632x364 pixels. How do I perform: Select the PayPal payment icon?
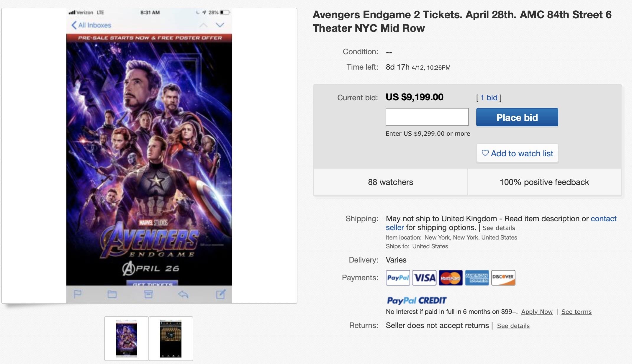(x=398, y=278)
